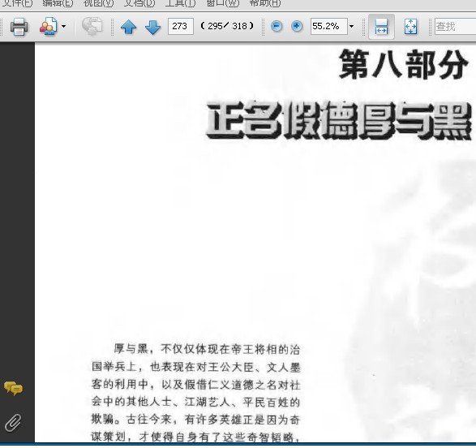Zoom out with the minus button
Viewport: 476px width, 448px height.
pos(277,26)
